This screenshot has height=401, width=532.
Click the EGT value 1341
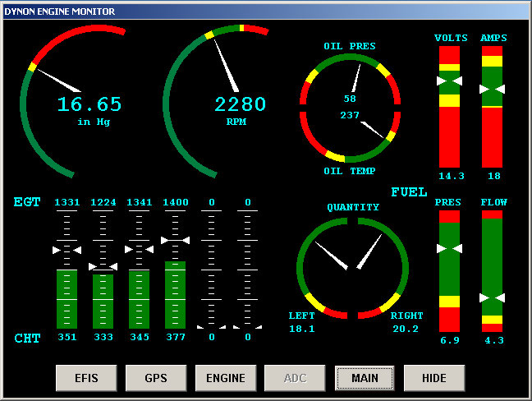coord(139,202)
